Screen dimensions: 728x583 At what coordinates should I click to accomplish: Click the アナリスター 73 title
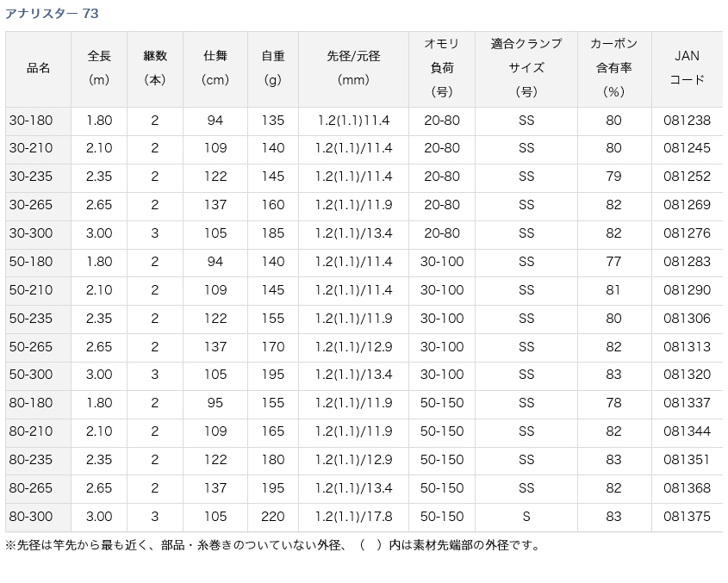click(52, 14)
